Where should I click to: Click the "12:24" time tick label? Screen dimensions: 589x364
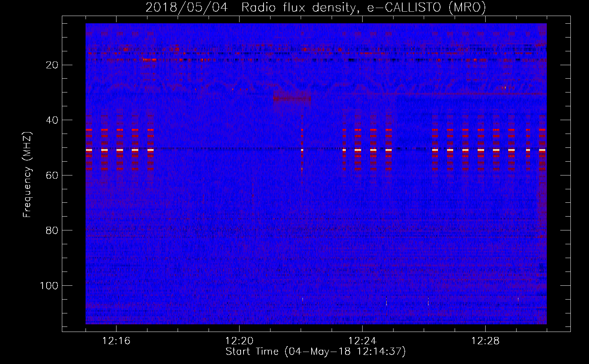pyautogui.click(x=362, y=341)
